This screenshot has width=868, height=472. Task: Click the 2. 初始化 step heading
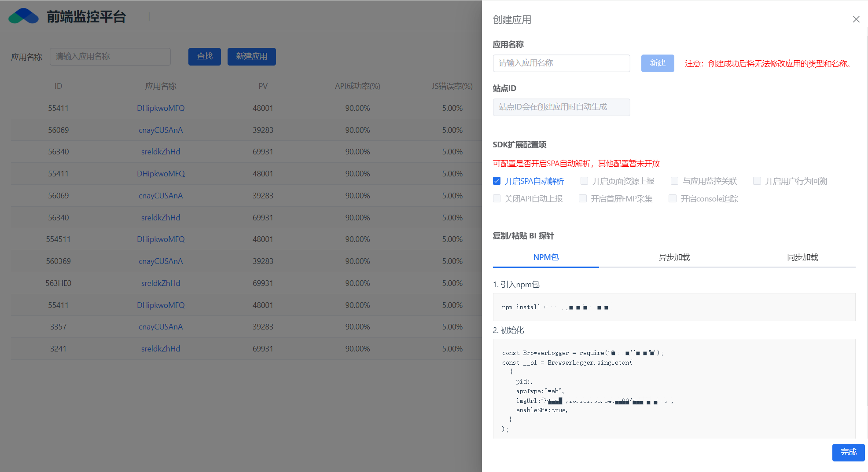coord(508,330)
